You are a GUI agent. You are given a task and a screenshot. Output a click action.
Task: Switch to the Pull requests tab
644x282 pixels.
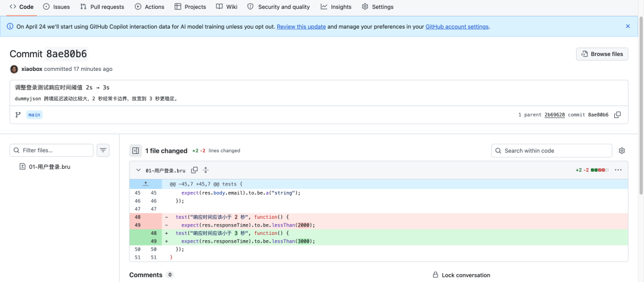click(x=102, y=7)
